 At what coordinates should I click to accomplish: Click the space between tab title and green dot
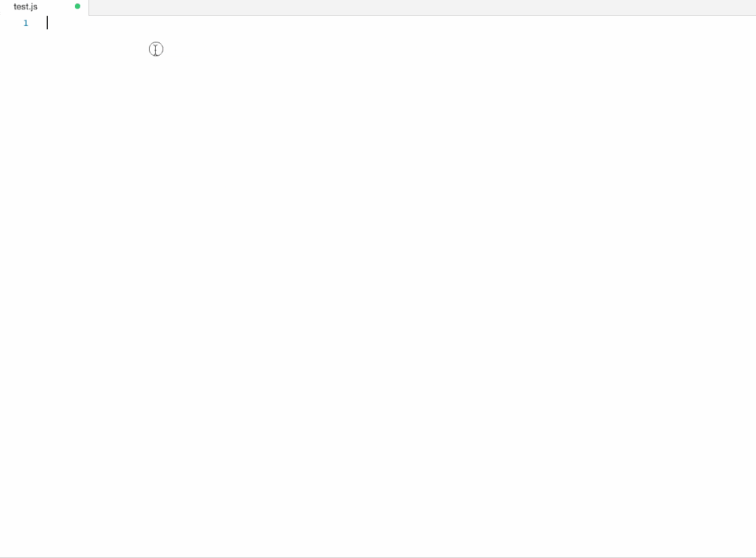(56, 7)
